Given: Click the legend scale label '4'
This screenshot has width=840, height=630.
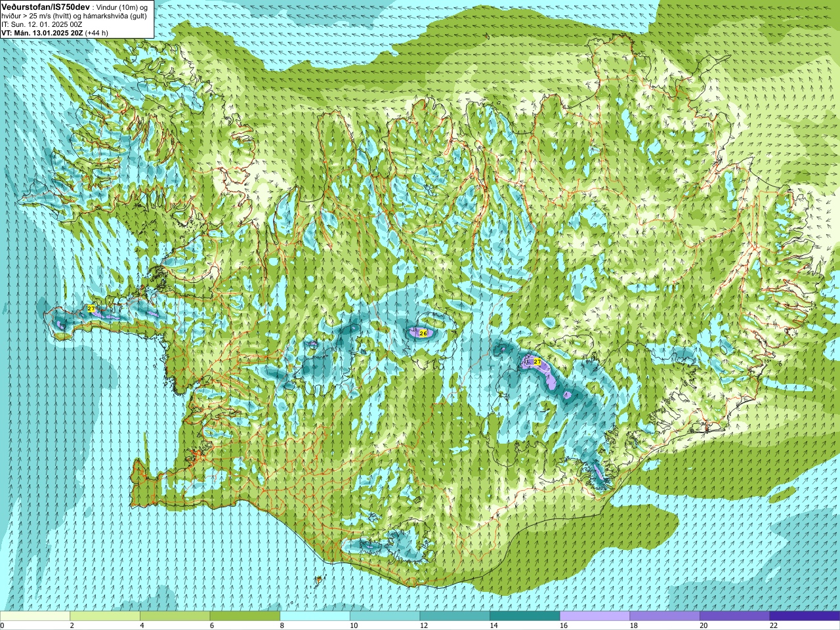Looking at the screenshot, I should pyautogui.click(x=142, y=625).
